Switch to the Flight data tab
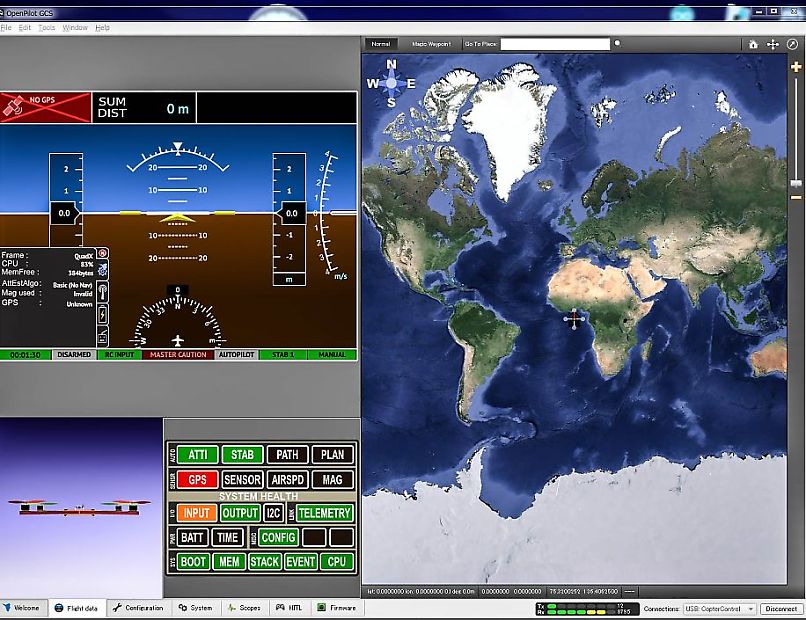The width and height of the screenshot is (806, 620). click(76, 608)
